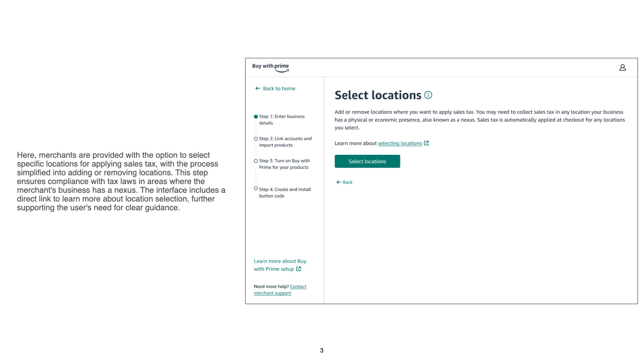This screenshot has height=362, width=644.
Task: Click the filled Step 1 progress circle
Action: click(x=256, y=117)
